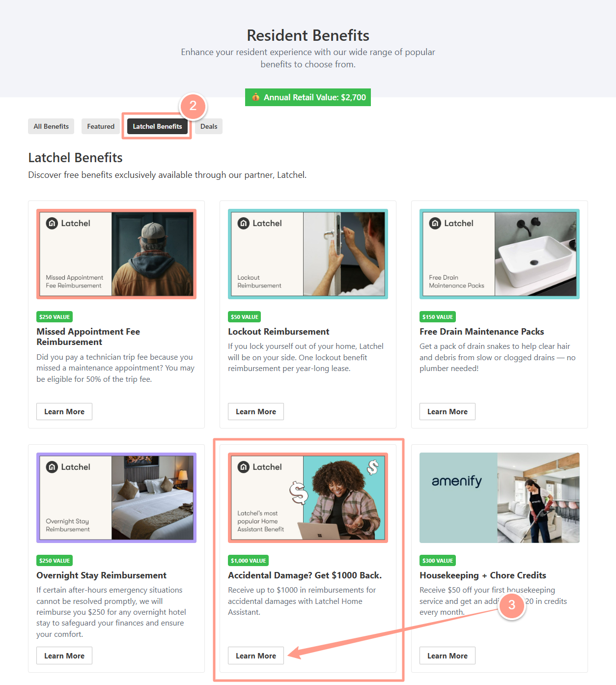Image resolution: width=616 pixels, height=685 pixels.
Task: Click the Latchel logo icon on Missed Appointment card
Action: point(52,223)
